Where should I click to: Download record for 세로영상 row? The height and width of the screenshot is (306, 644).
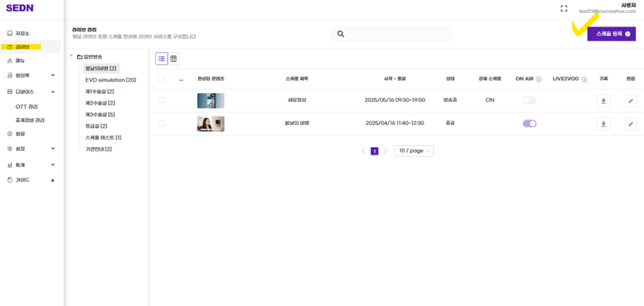click(x=604, y=101)
